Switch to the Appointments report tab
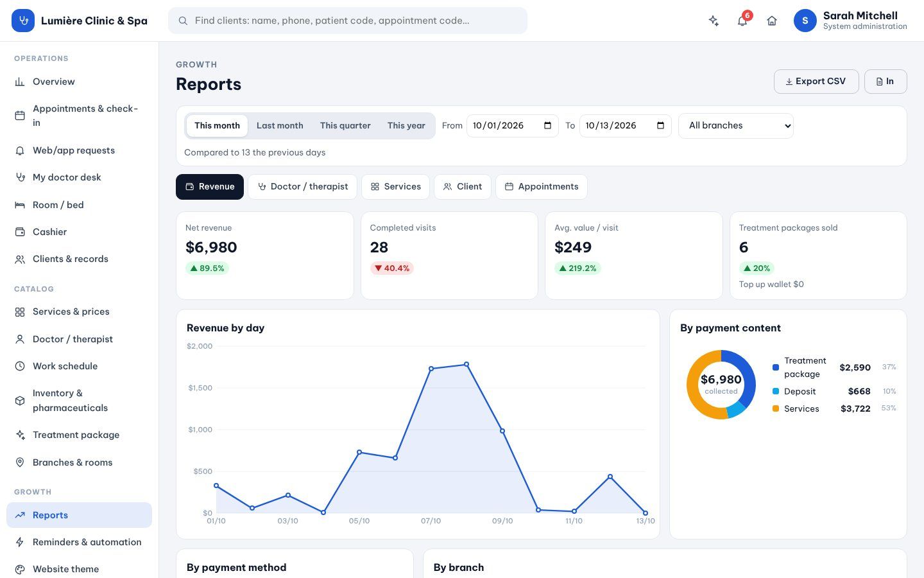The width and height of the screenshot is (924, 578). pos(542,187)
